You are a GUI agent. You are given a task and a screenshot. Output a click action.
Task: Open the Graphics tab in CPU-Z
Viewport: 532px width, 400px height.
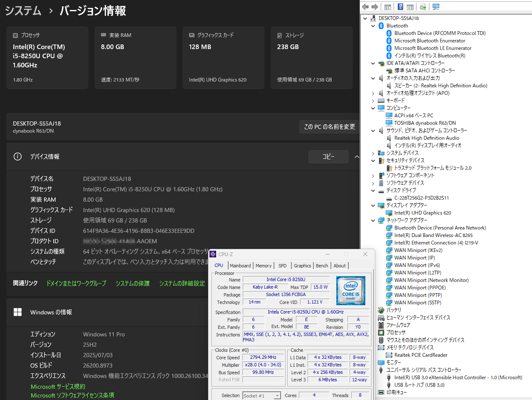[303, 266]
